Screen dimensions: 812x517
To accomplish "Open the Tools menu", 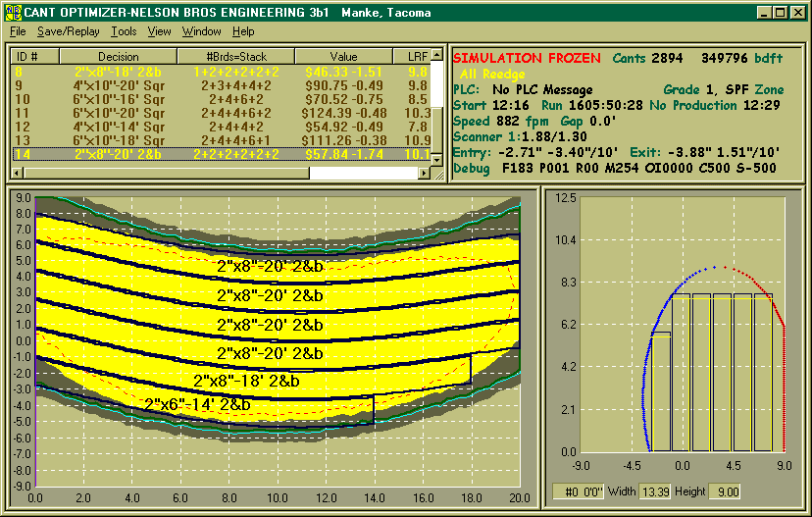I will point(124,31).
